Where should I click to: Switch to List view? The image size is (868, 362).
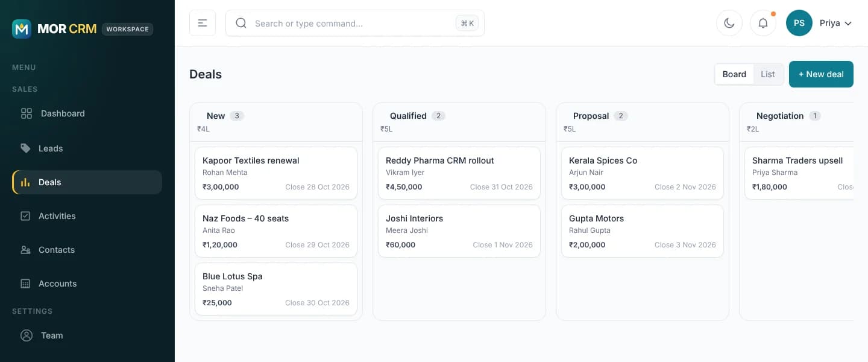(768, 74)
